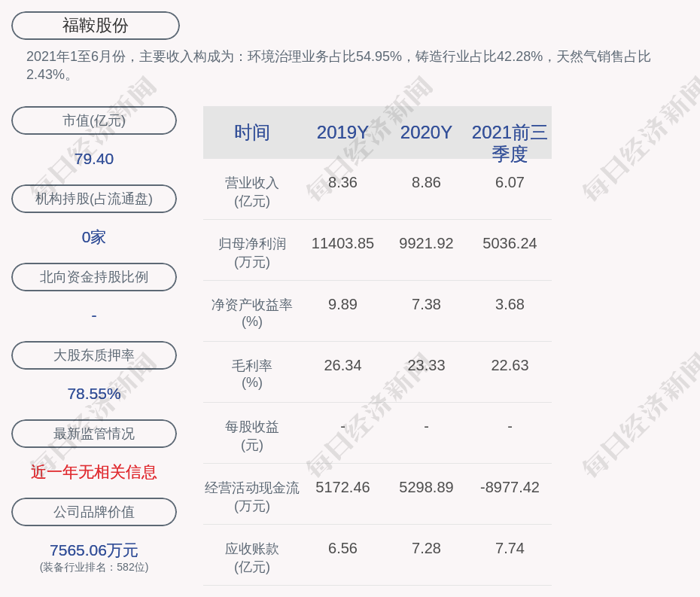Click the red 近一年无相关信息 text
This screenshot has width=700, height=597.
(94, 472)
